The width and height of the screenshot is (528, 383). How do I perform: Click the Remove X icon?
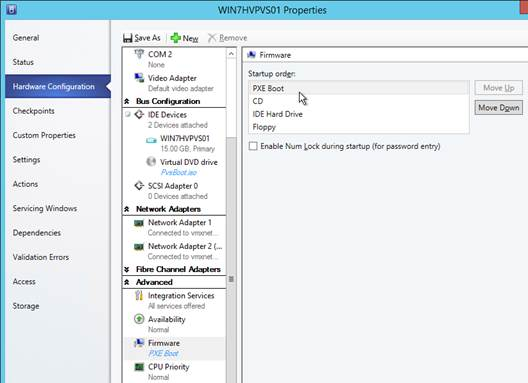coord(212,38)
